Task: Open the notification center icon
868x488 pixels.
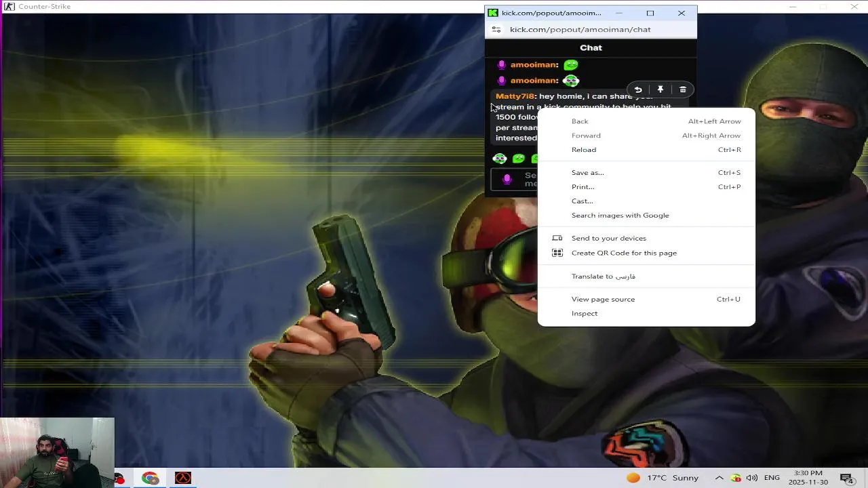Action: tap(846, 479)
